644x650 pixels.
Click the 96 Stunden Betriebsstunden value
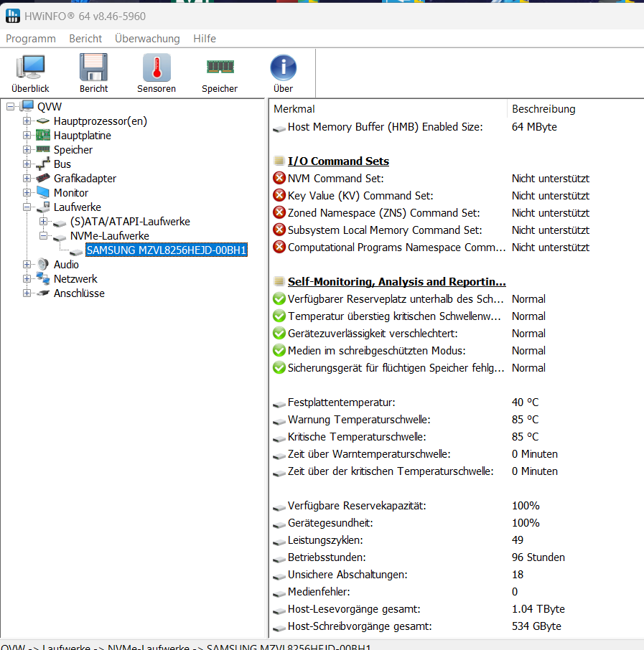tap(538, 557)
